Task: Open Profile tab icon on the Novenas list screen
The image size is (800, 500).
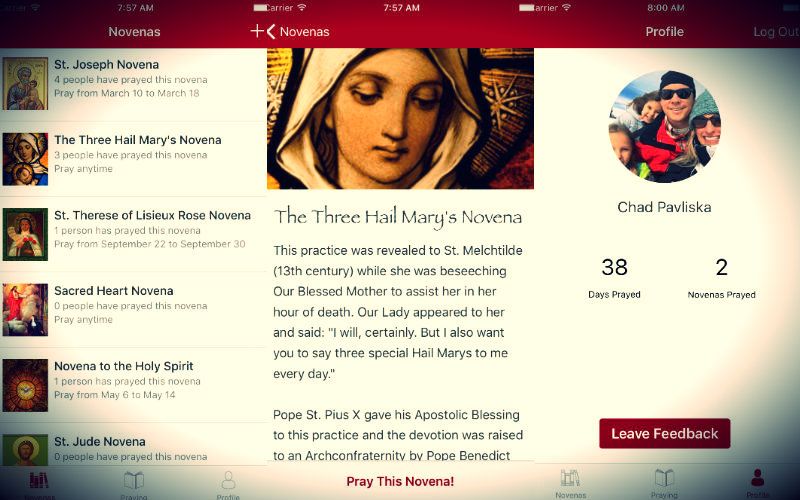Action: [228, 480]
